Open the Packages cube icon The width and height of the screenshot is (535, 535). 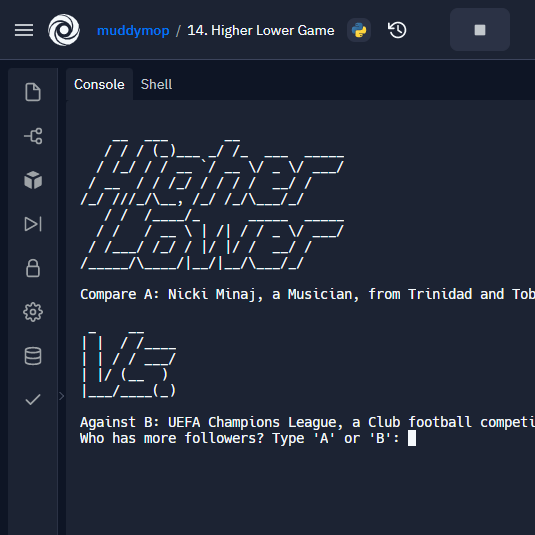click(x=33, y=180)
